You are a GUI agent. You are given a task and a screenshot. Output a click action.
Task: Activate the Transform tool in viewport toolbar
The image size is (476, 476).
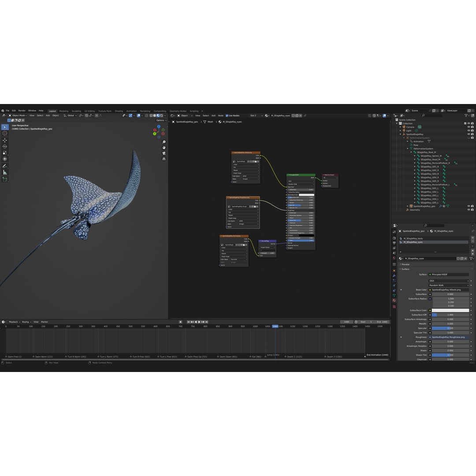click(x=5, y=159)
